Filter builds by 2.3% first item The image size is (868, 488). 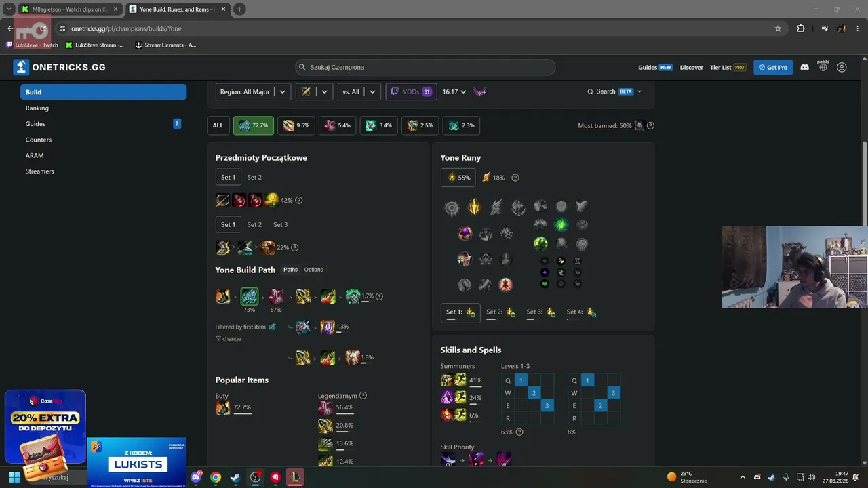click(x=461, y=125)
